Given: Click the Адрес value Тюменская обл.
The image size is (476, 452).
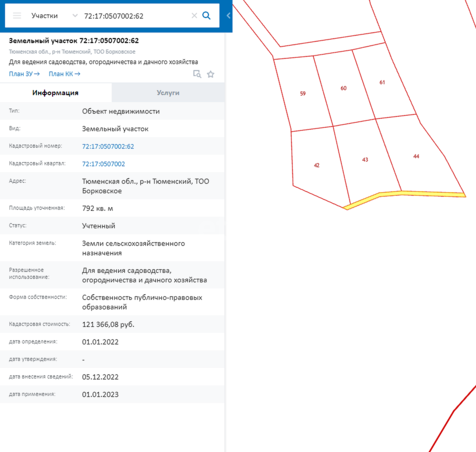Looking at the screenshot, I should (145, 186).
